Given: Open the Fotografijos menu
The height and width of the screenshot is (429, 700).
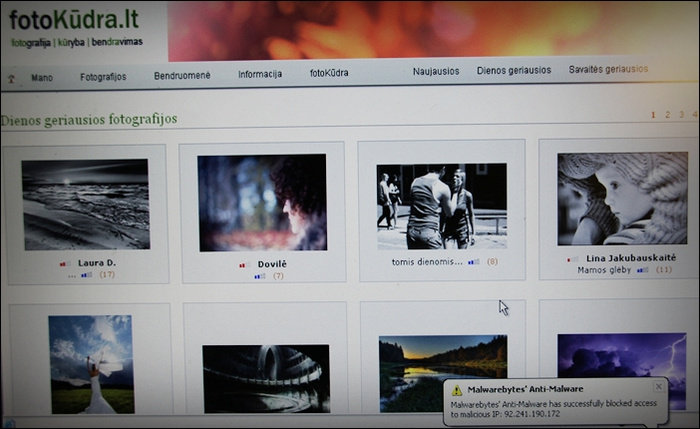Looking at the screenshot, I should (x=103, y=76).
